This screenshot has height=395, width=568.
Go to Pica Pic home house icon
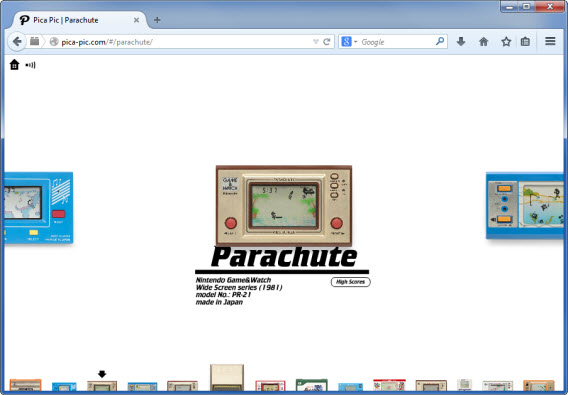point(14,65)
